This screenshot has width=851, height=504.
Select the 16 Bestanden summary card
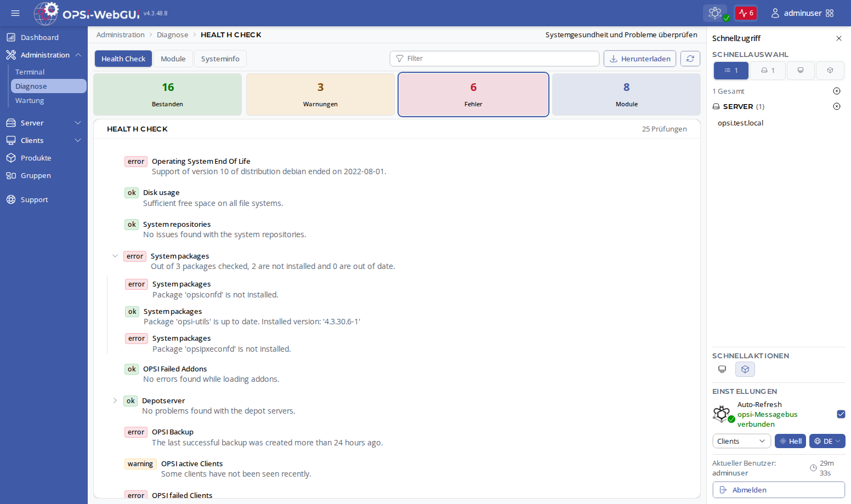(x=168, y=94)
